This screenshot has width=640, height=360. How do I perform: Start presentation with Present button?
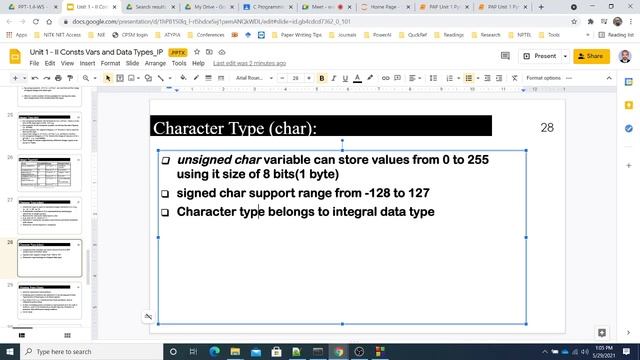coord(540,56)
